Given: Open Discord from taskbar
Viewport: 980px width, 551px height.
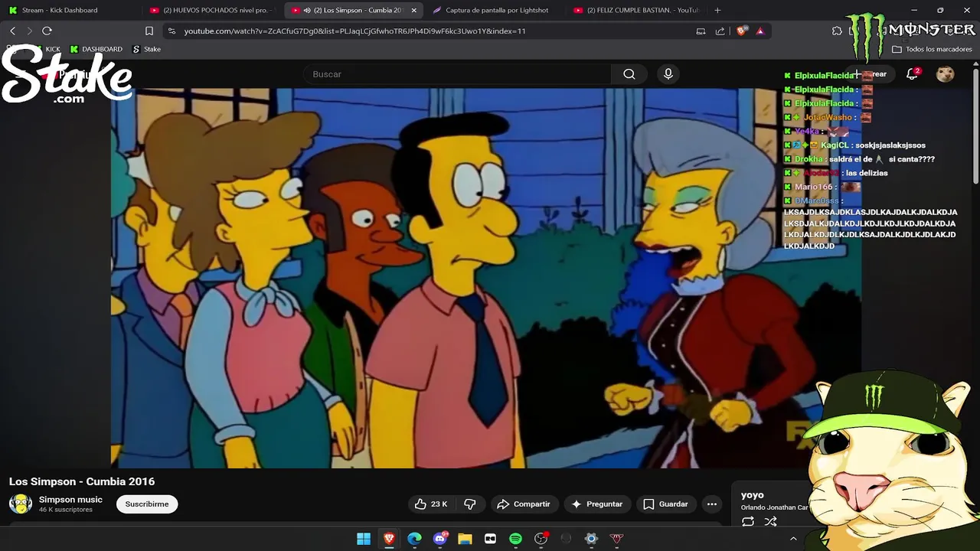Looking at the screenshot, I should tap(440, 539).
